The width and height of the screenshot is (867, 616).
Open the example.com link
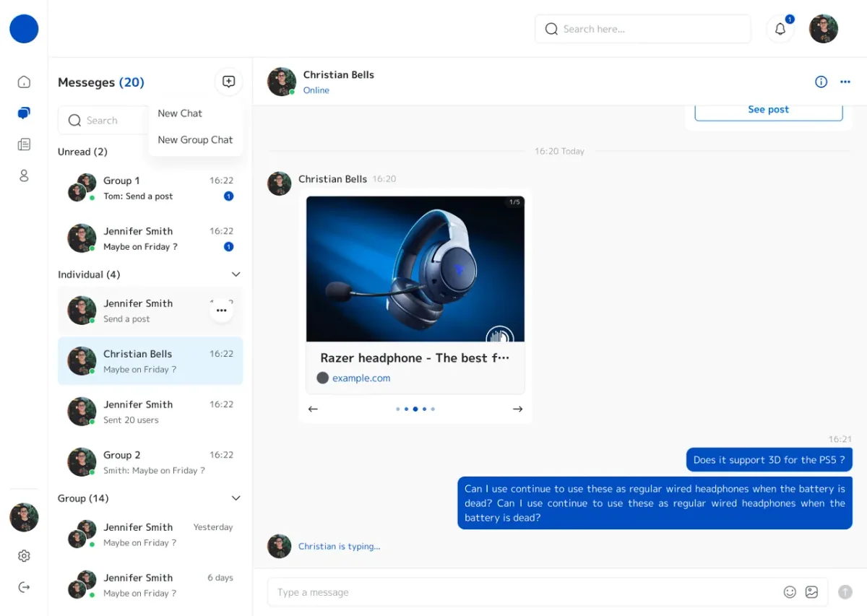pos(361,378)
